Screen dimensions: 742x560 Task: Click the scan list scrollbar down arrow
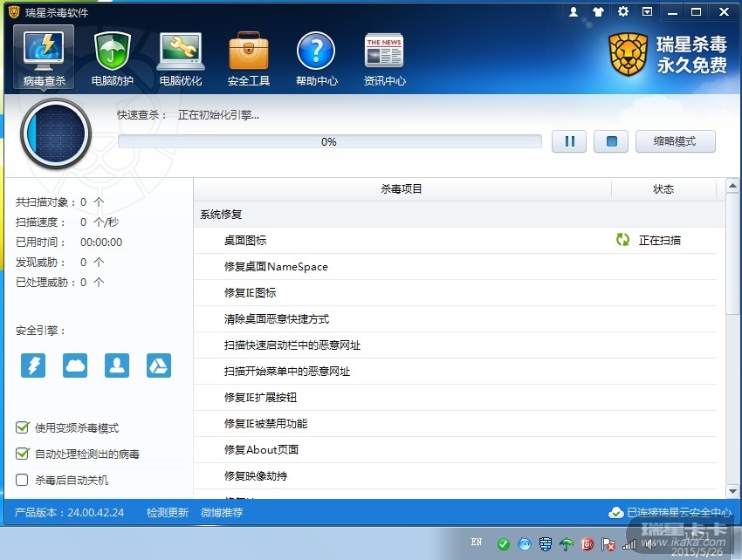point(732,491)
